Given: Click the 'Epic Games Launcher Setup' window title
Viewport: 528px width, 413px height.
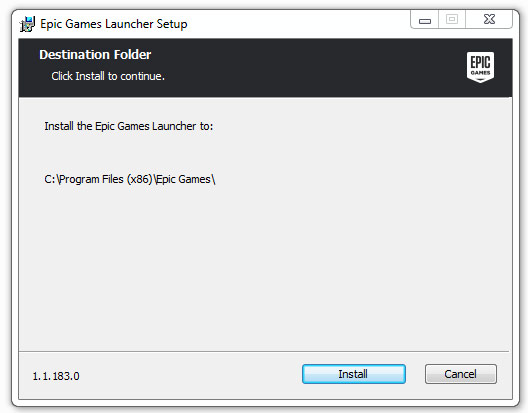Looking at the screenshot, I should click(x=114, y=24).
